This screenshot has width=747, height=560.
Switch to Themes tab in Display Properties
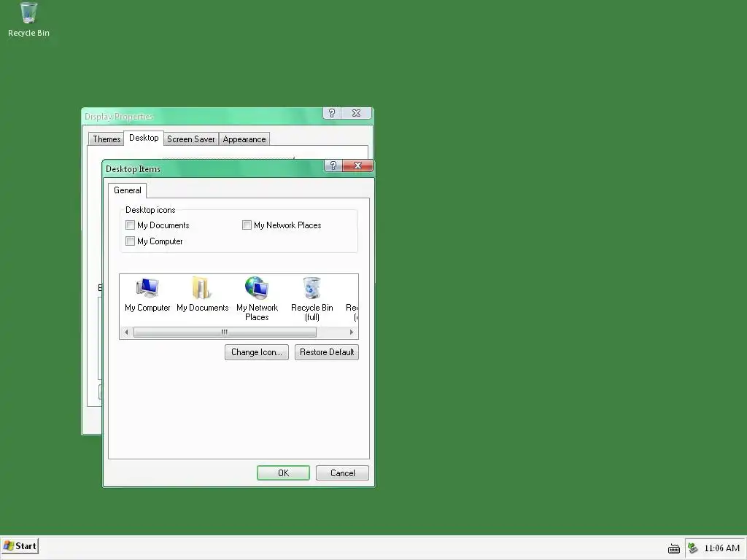[x=107, y=139]
